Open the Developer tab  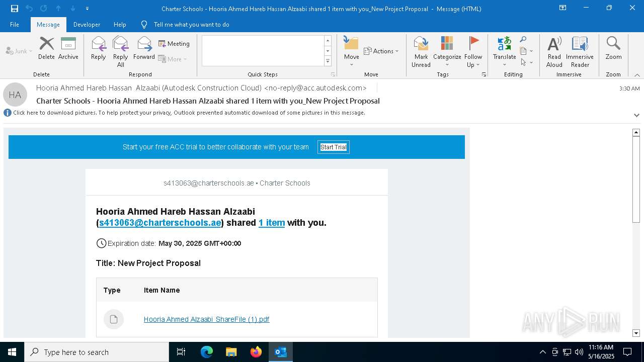click(x=87, y=25)
